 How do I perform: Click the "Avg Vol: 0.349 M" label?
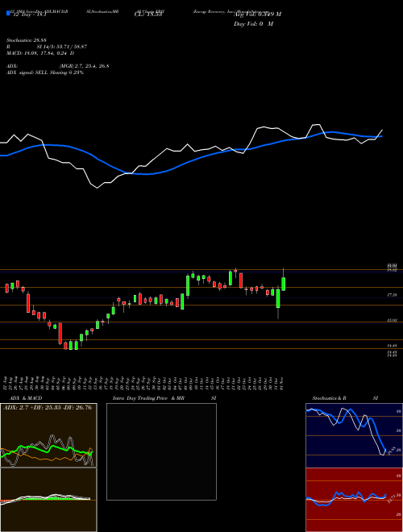pos(257,14)
